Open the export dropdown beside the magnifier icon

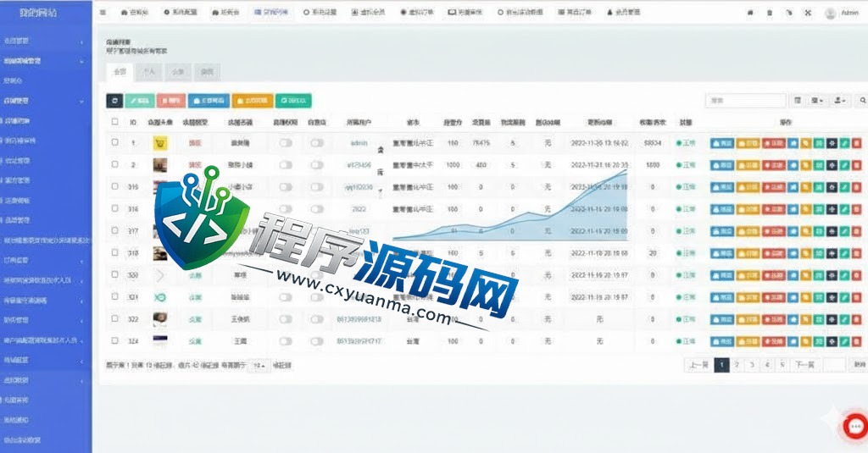coord(840,101)
